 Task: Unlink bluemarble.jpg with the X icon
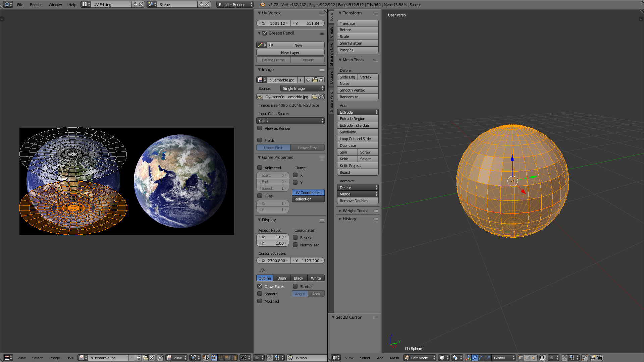[x=321, y=80]
